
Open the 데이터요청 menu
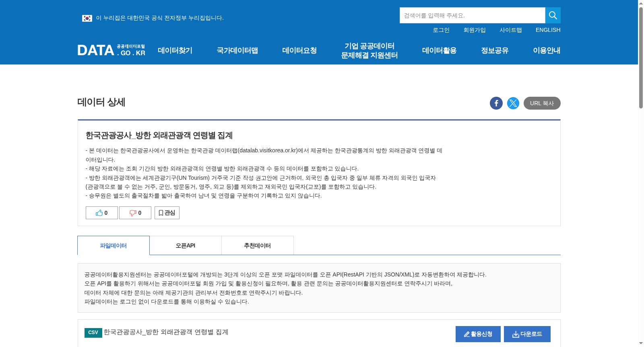click(299, 50)
